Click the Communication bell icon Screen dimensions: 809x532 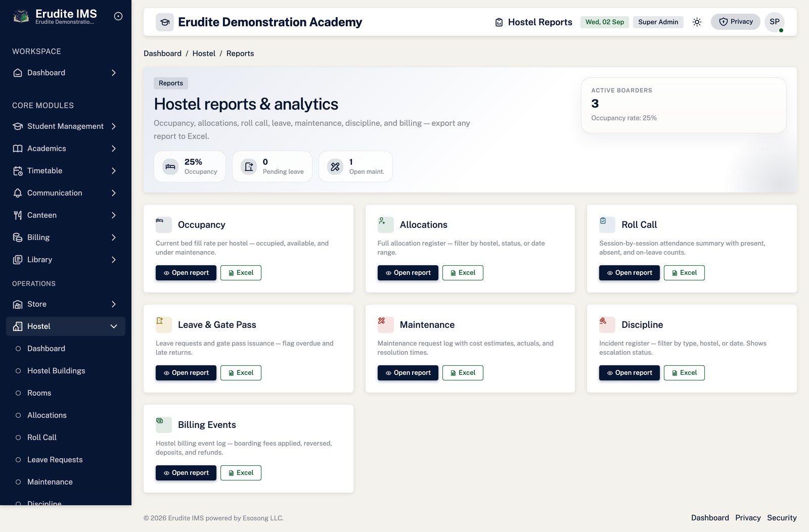tap(18, 193)
